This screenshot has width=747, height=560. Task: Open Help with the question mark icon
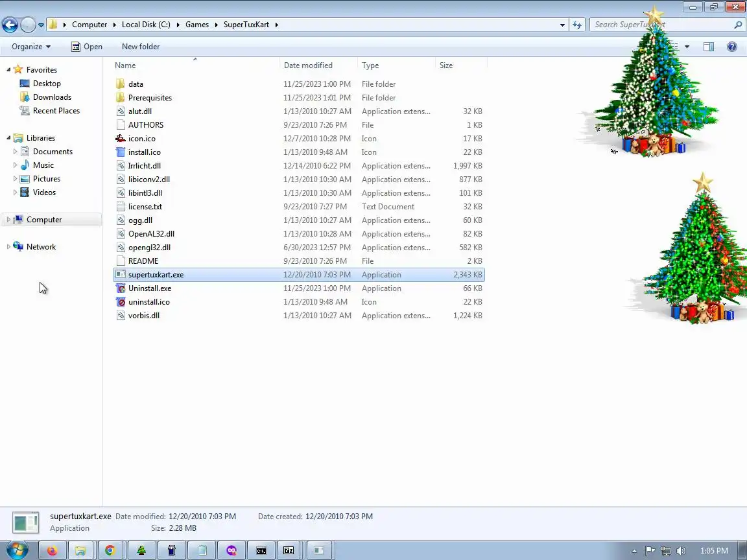[x=732, y=47]
